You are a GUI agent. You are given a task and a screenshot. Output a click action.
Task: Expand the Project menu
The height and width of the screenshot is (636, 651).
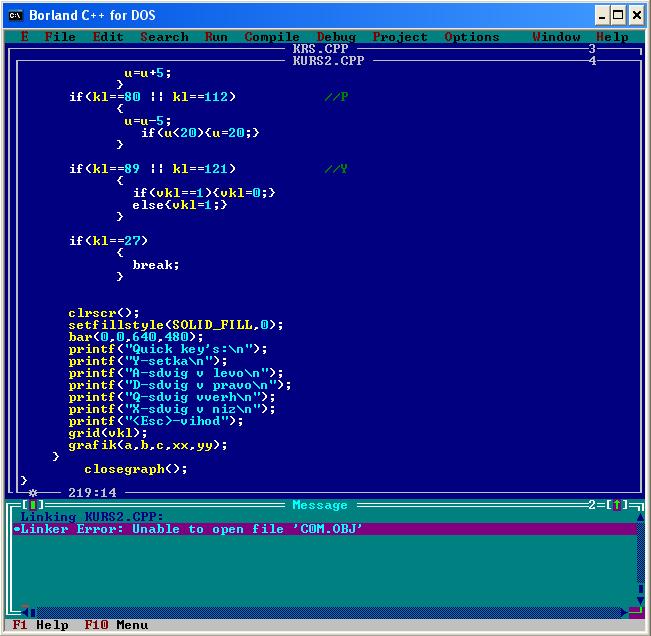[x=400, y=37]
